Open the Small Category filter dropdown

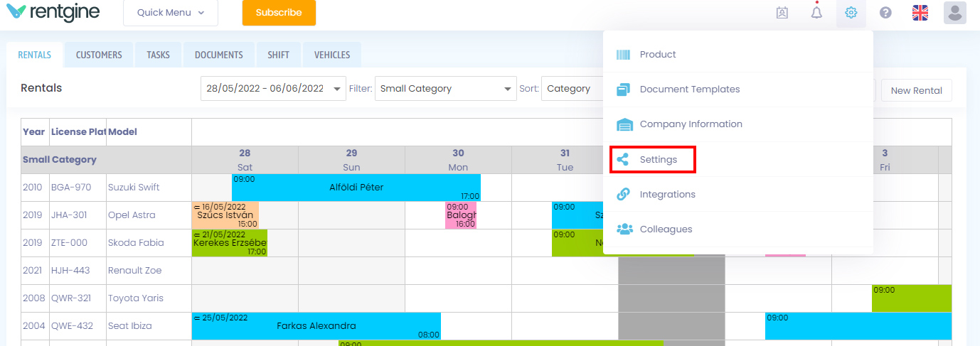(446, 89)
